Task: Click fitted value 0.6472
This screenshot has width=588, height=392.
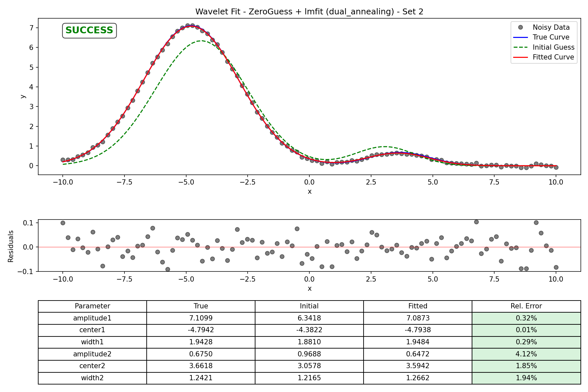Action: (418, 354)
